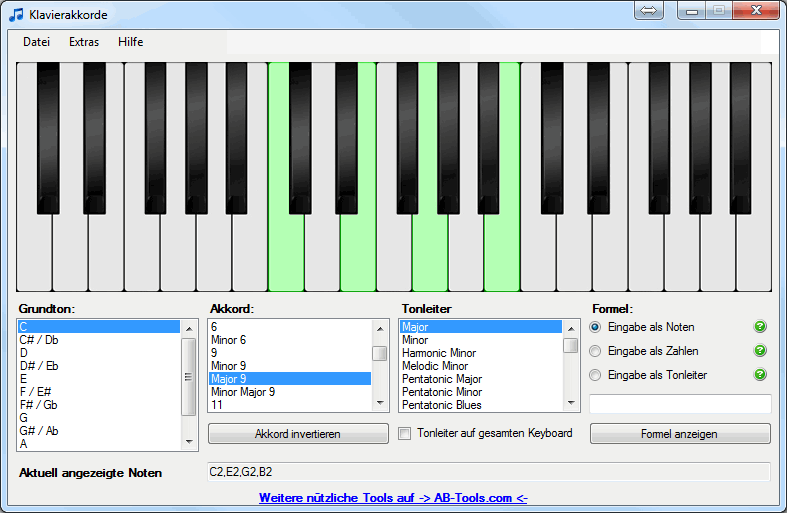The width and height of the screenshot is (787, 513).
Task: Enable Tonleiter auf gesamten Keyboard checkbox
Action: click(405, 433)
